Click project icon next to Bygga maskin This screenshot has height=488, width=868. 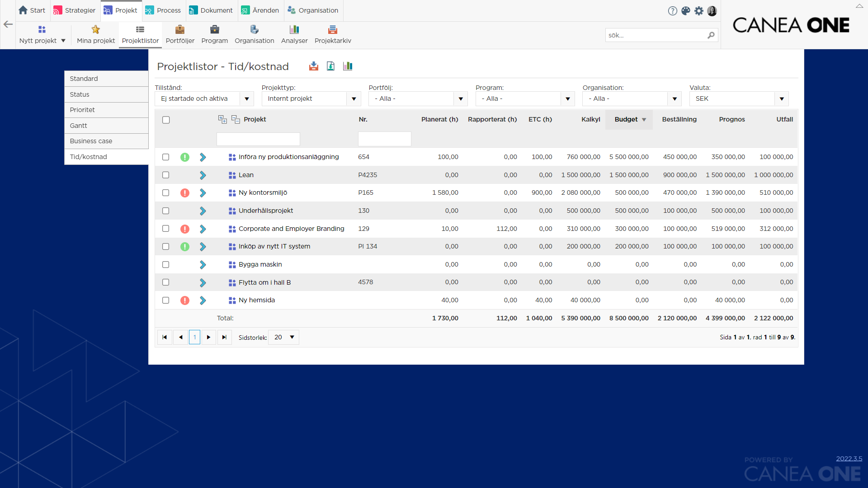[x=232, y=265]
